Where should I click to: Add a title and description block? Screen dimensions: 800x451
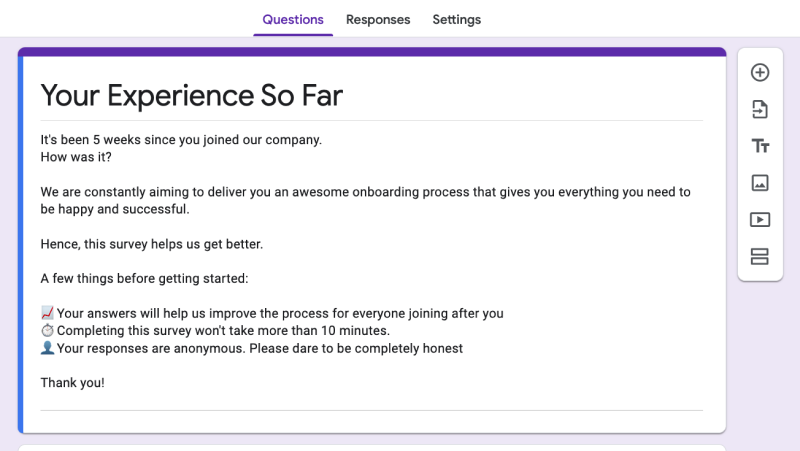(x=760, y=146)
